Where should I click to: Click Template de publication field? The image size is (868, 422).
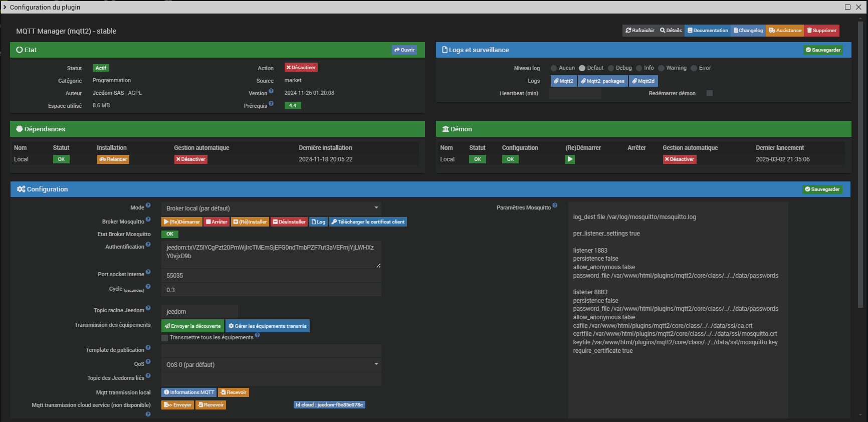[271, 351]
